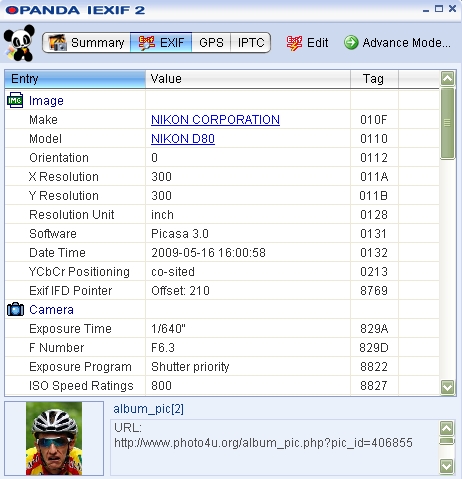
Task: Select the Model entry label
Action: click(45, 139)
